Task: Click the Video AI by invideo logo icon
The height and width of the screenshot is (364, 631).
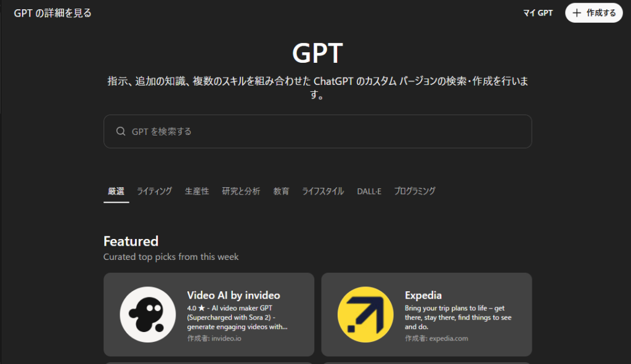Action: pos(147,314)
